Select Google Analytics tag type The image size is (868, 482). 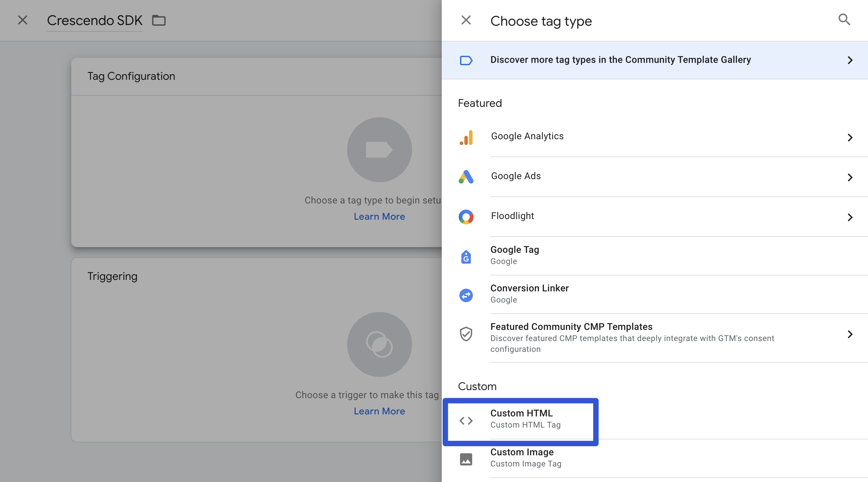655,137
